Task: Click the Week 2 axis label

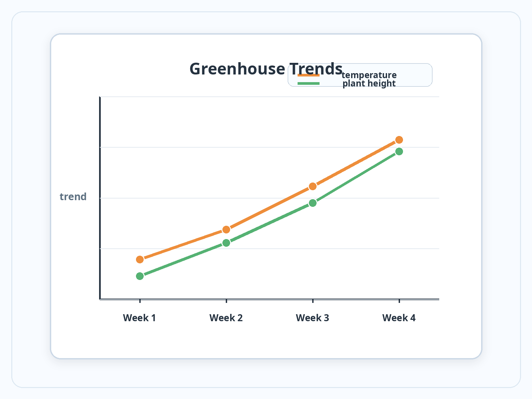Action: pyautogui.click(x=226, y=318)
